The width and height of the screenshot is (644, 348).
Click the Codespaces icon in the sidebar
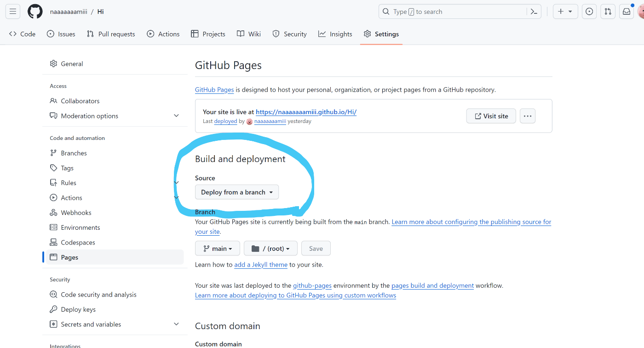tap(53, 243)
